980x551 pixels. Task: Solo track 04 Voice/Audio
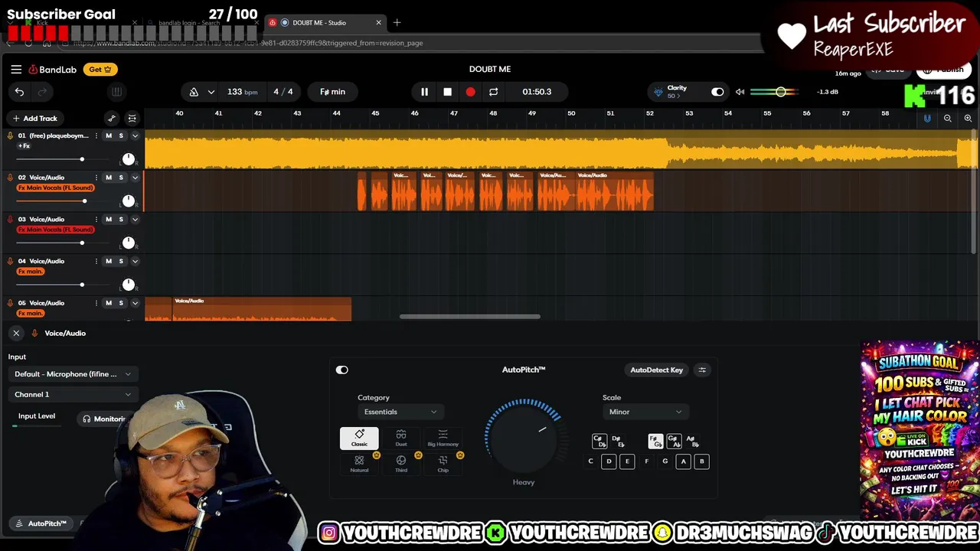120,261
